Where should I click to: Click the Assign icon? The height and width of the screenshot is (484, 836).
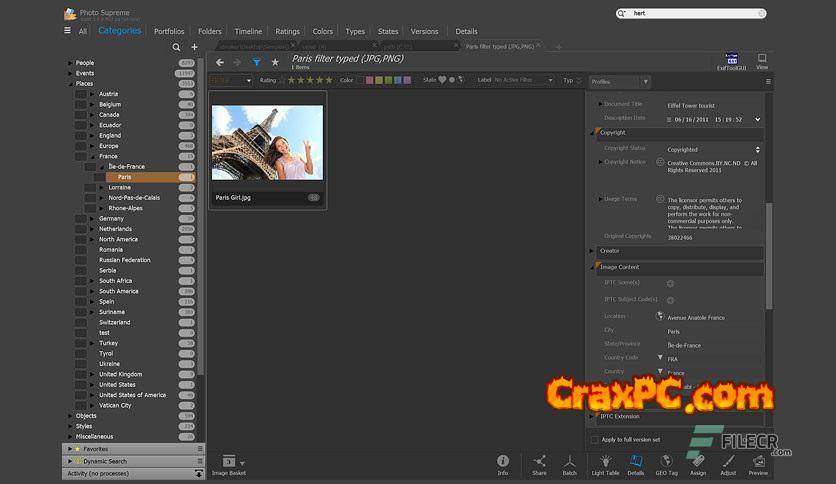698,463
